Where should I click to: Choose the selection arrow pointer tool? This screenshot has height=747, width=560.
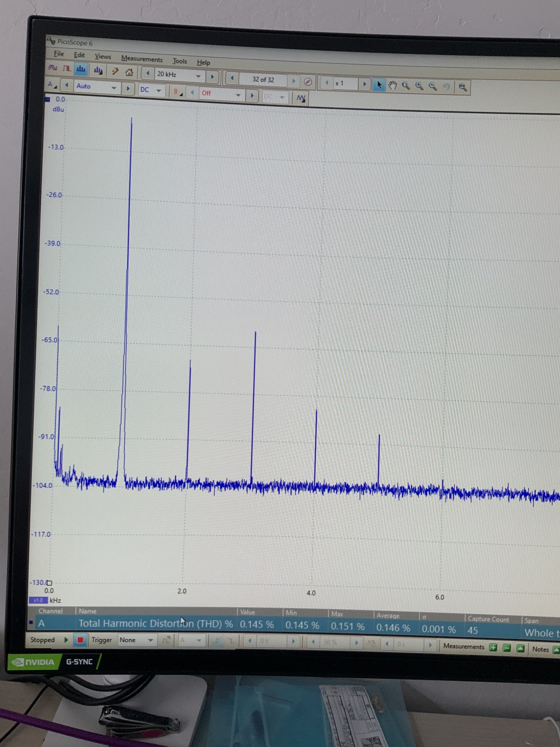[x=379, y=85]
